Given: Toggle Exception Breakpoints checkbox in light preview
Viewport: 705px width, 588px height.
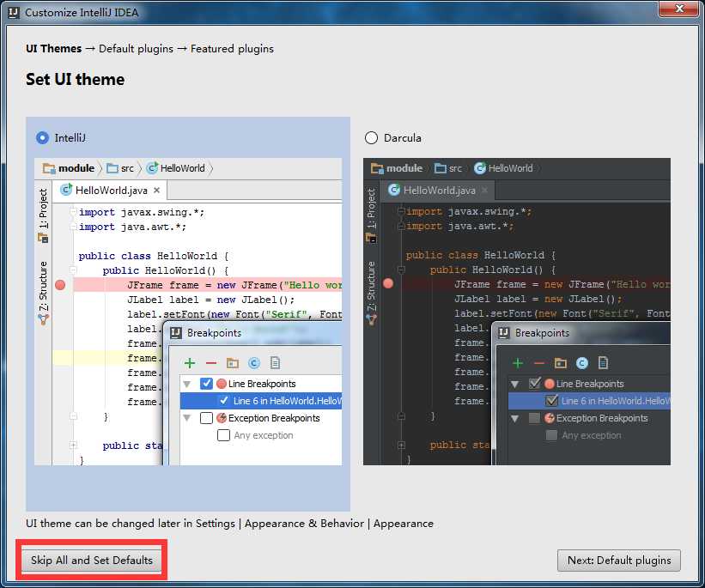Looking at the screenshot, I should (x=206, y=418).
